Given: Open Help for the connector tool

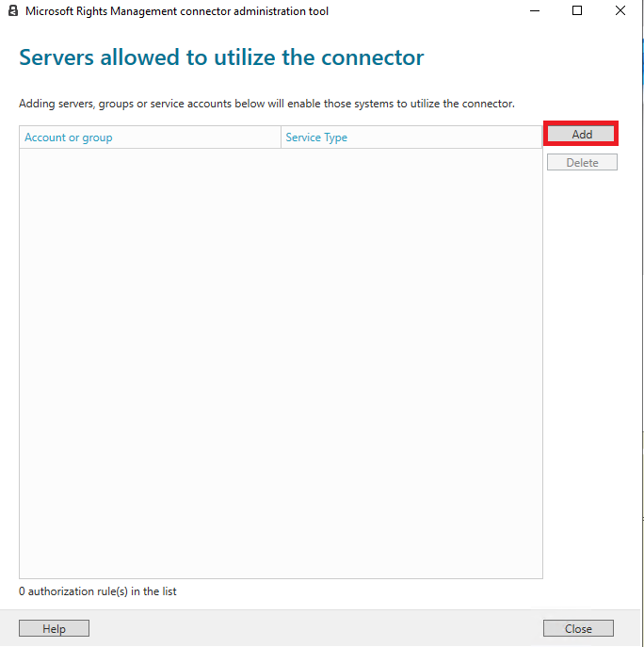Looking at the screenshot, I should [54, 628].
